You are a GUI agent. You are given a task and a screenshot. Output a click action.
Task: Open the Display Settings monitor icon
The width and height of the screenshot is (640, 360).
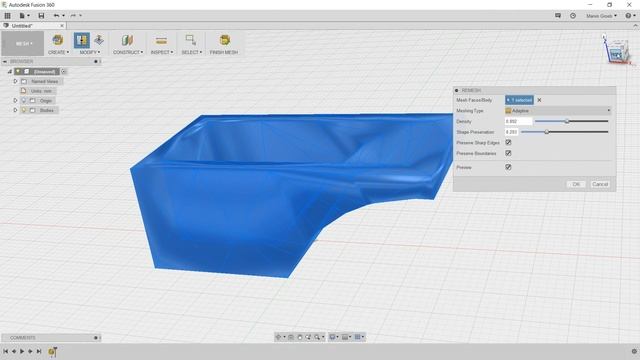click(x=333, y=337)
